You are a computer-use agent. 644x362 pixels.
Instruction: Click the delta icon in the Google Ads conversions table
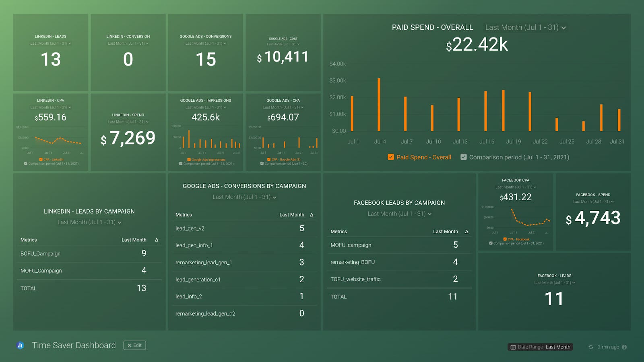[x=312, y=214]
